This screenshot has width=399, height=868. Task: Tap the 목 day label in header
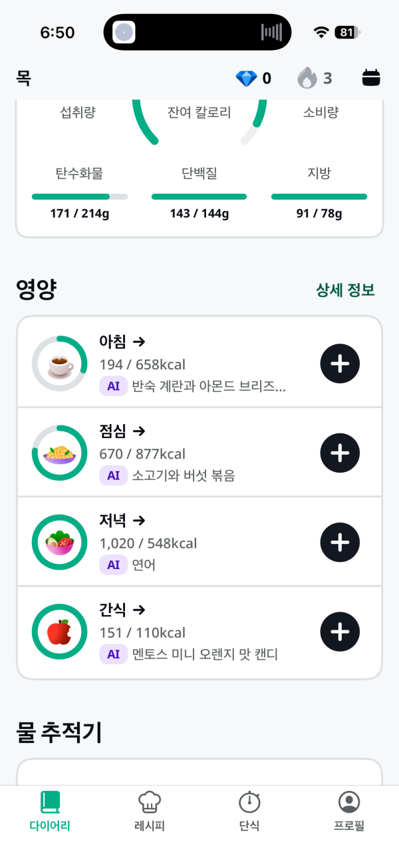pos(24,79)
